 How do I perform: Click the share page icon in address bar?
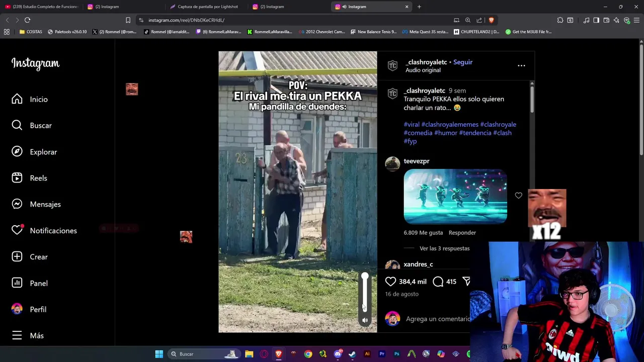(479, 20)
